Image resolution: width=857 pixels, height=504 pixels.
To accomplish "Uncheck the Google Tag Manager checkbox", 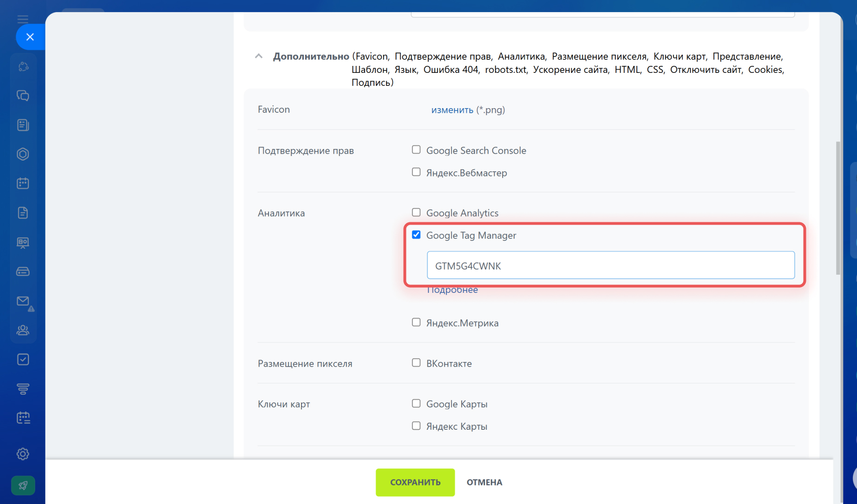I will (416, 235).
